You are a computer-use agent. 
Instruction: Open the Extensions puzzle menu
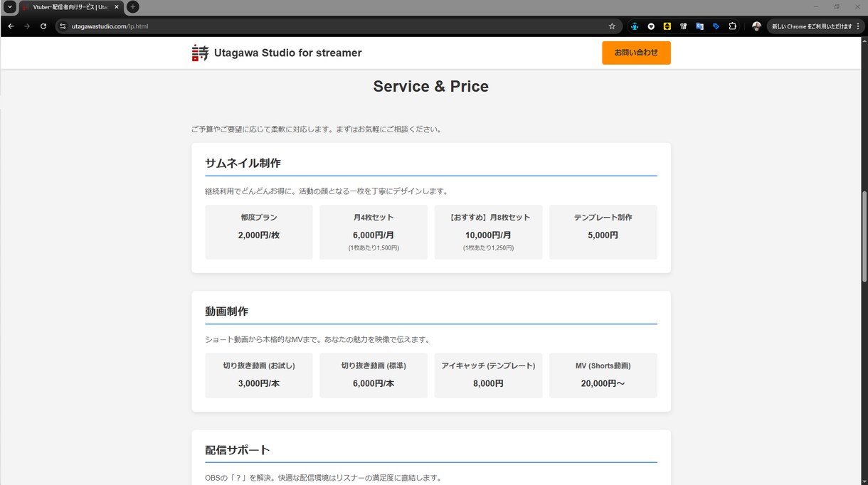733,26
